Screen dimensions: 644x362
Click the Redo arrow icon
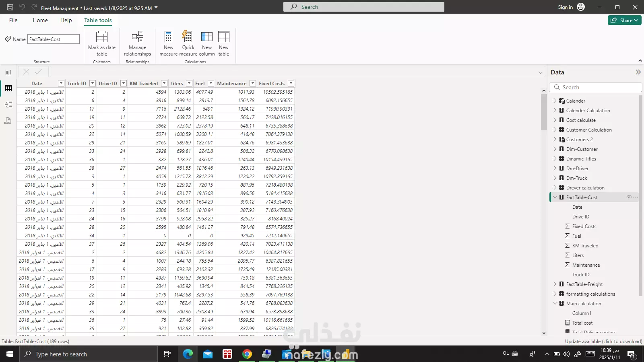coord(34,7)
